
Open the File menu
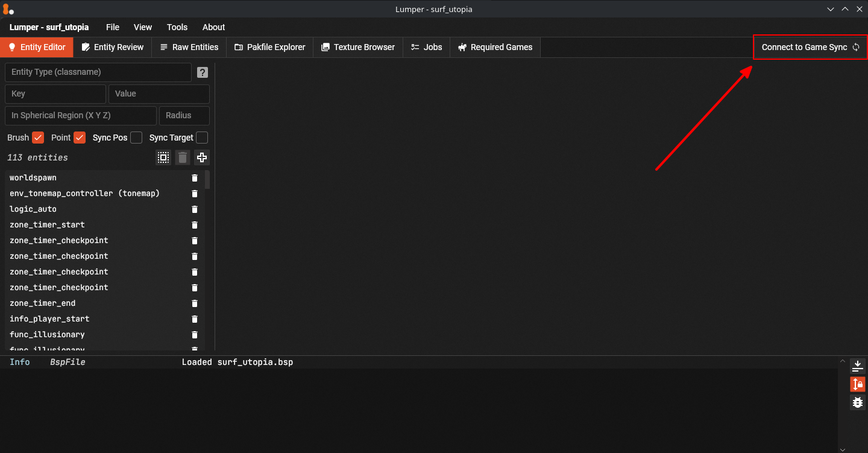113,27
